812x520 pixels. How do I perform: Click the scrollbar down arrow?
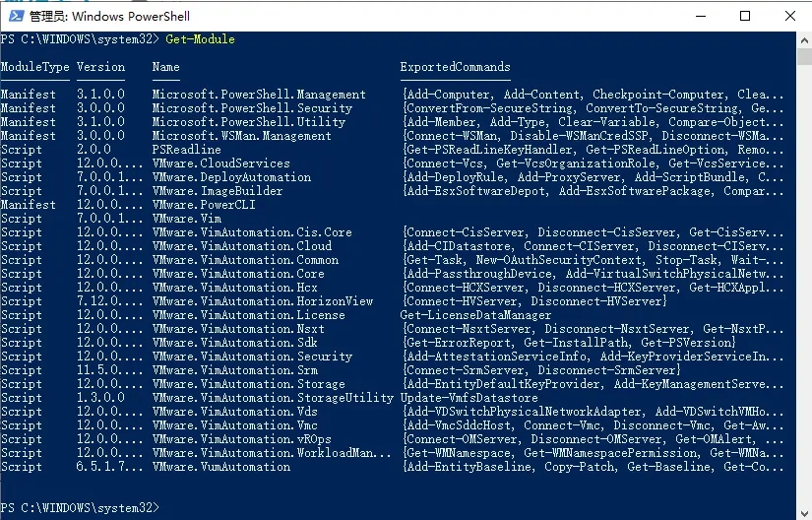click(804, 512)
